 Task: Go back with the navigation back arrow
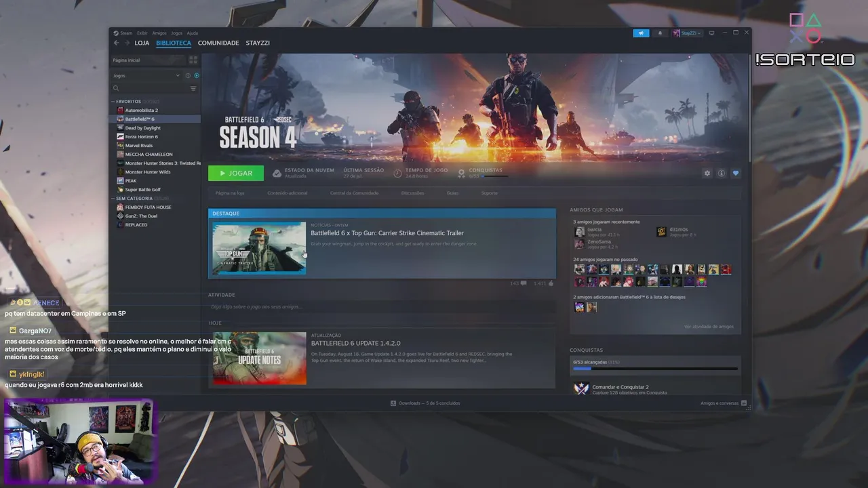[117, 43]
